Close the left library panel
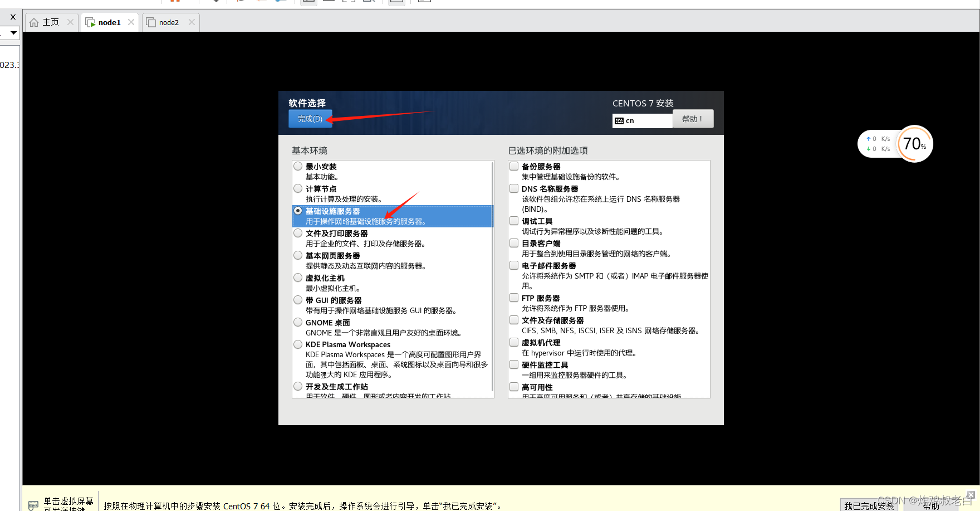Viewport: 980px width, 511px height. click(x=13, y=17)
